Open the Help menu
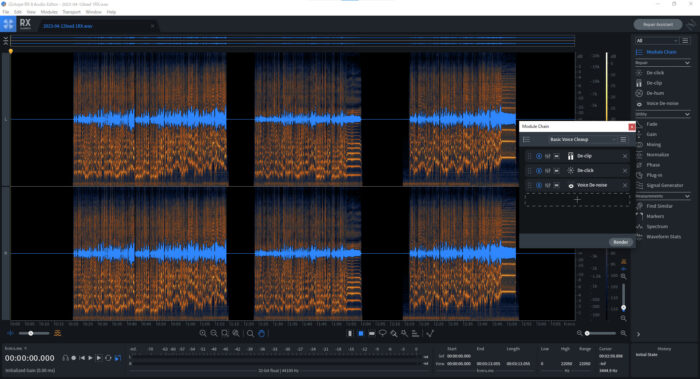The height and width of the screenshot is (379, 700). pyautogui.click(x=111, y=12)
